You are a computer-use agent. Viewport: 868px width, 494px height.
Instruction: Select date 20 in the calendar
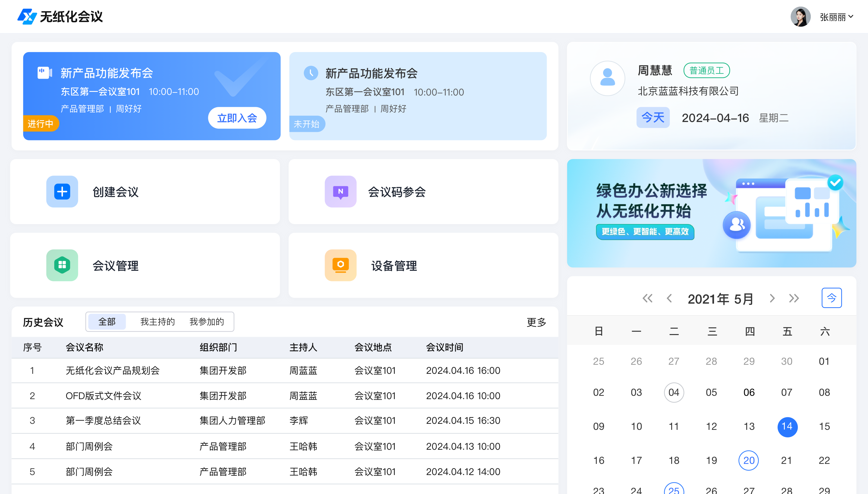click(x=749, y=460)
